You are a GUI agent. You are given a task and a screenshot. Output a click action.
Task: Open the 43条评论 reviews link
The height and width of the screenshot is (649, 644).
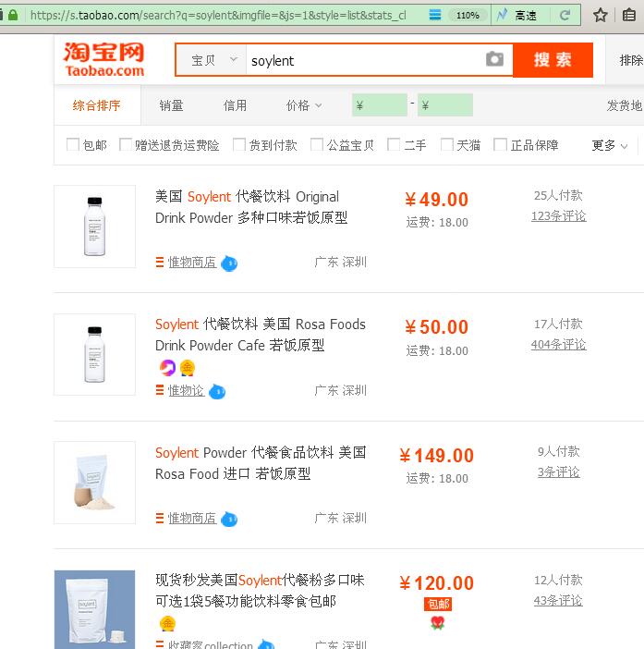point(558,601)
